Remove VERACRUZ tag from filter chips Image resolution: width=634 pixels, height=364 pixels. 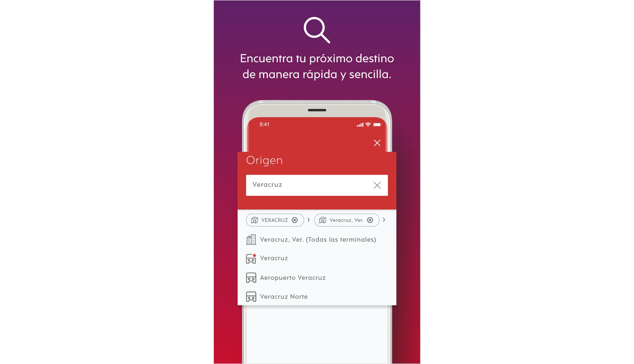295,220
